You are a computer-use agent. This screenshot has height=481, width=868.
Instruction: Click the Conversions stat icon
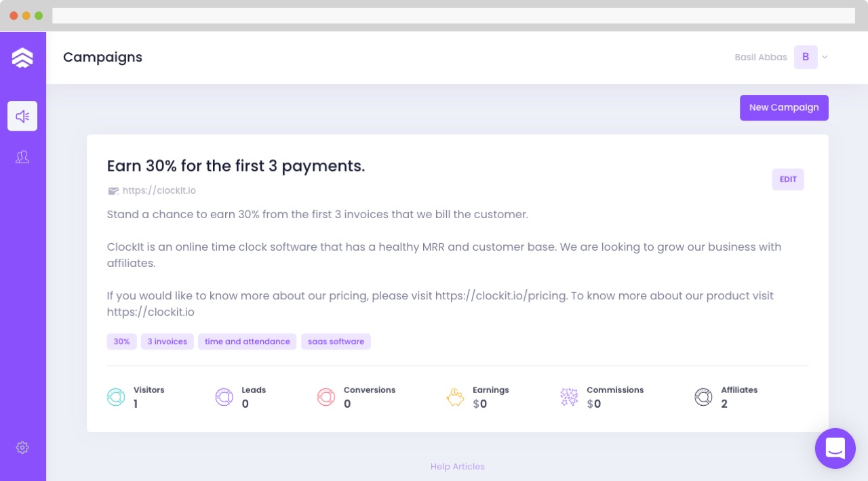326,397
